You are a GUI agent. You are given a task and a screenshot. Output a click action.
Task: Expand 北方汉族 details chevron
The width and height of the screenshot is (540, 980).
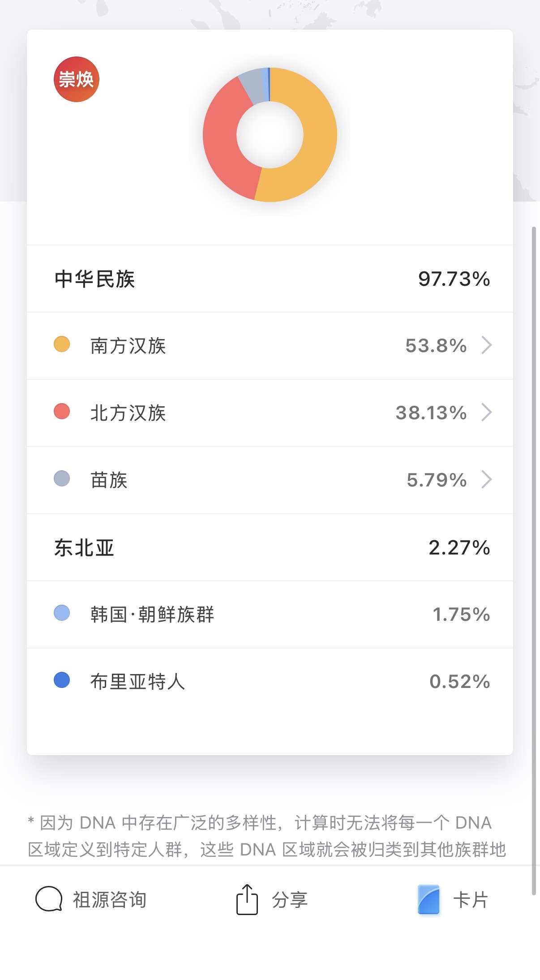tap(487, 413)
